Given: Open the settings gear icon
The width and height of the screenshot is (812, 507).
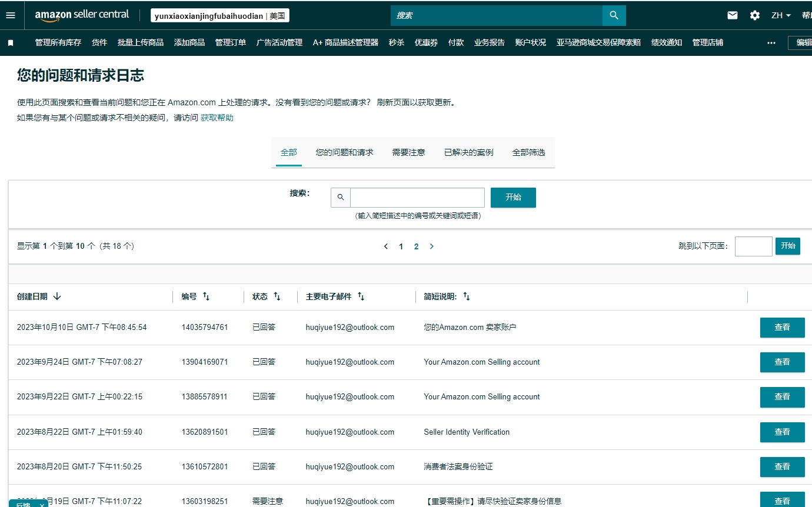Looking at the screenshot, I should pyautogui.click(x=755, y=15).
